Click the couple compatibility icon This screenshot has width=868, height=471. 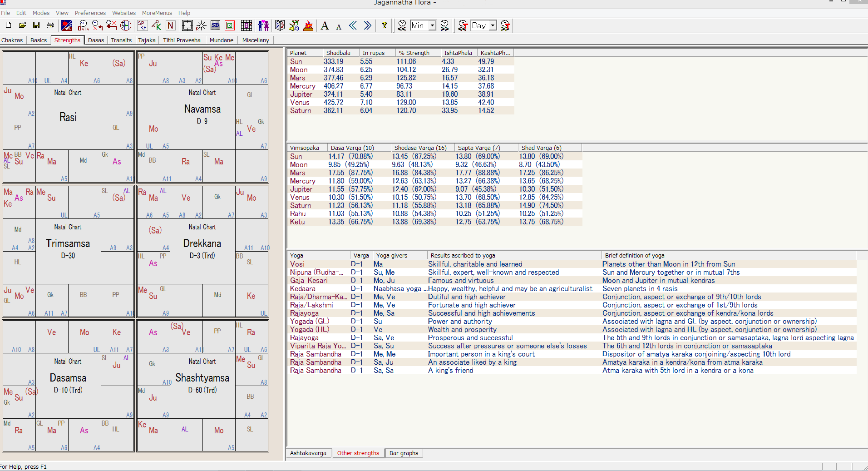click(x=263, y=25)
